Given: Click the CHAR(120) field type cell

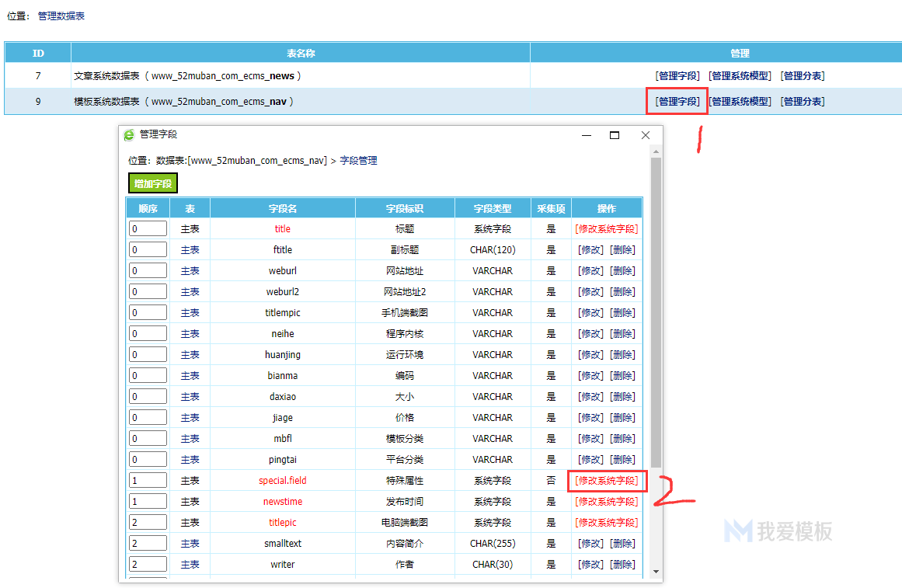Looking at the screenshot, I should point(493,249).
